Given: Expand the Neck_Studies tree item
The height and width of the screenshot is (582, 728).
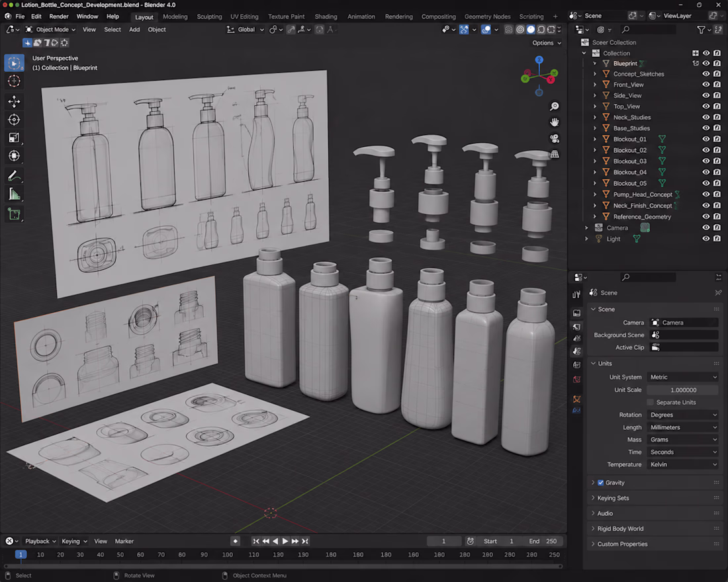Looking at the screenshot, I should pos(595,118).
